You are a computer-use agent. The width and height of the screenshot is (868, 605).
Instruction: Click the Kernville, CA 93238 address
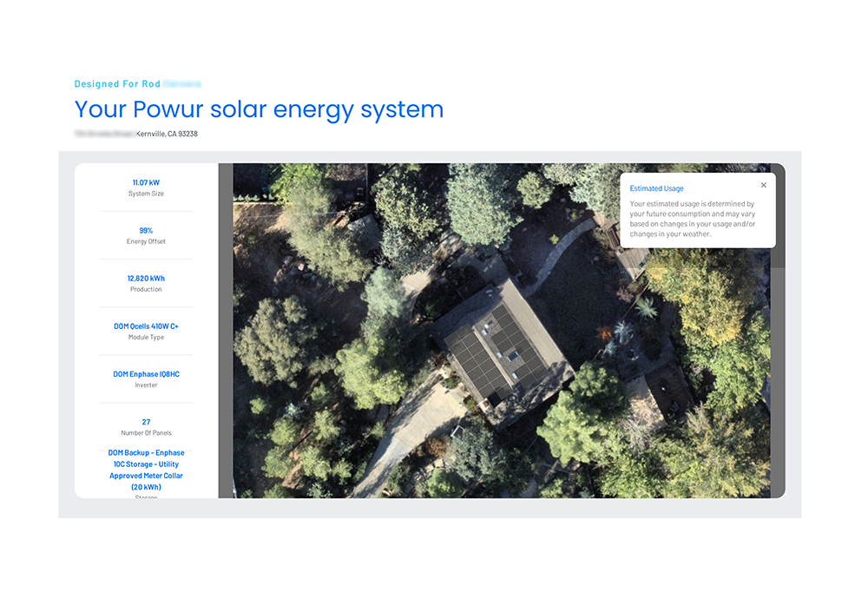click(167, 134)
